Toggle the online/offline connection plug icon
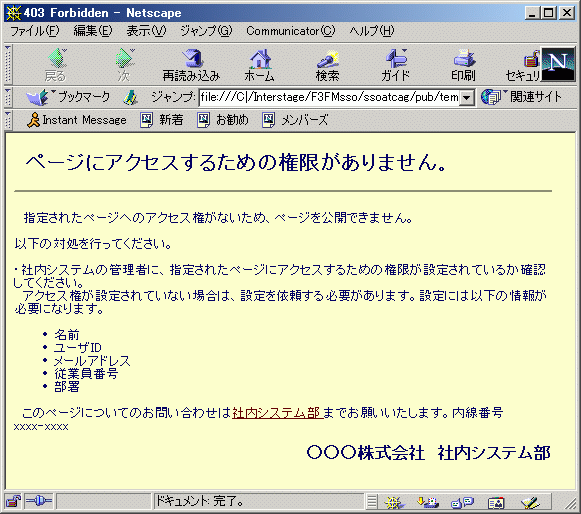 click(x=39, y=502)
